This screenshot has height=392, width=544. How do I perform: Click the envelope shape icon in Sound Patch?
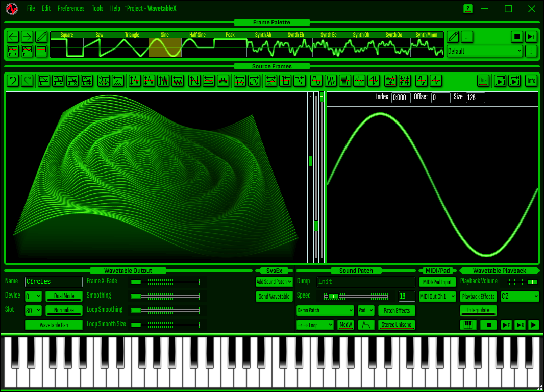(366, 325)
